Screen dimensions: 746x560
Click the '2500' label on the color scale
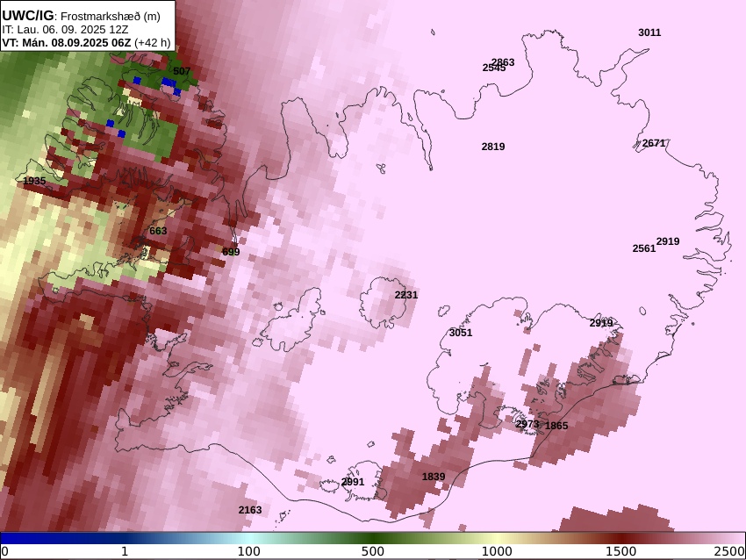pos(729,551)
